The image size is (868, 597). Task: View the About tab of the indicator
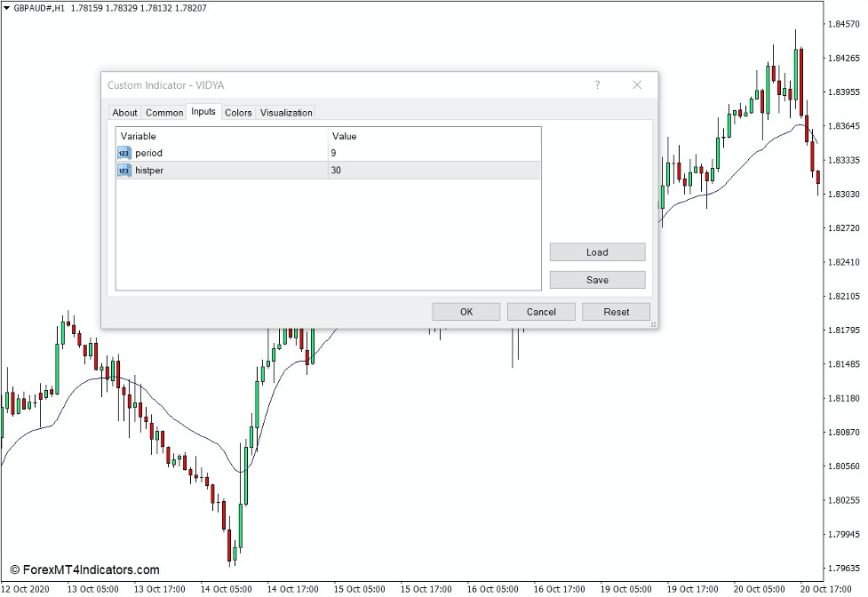[124, 112]
